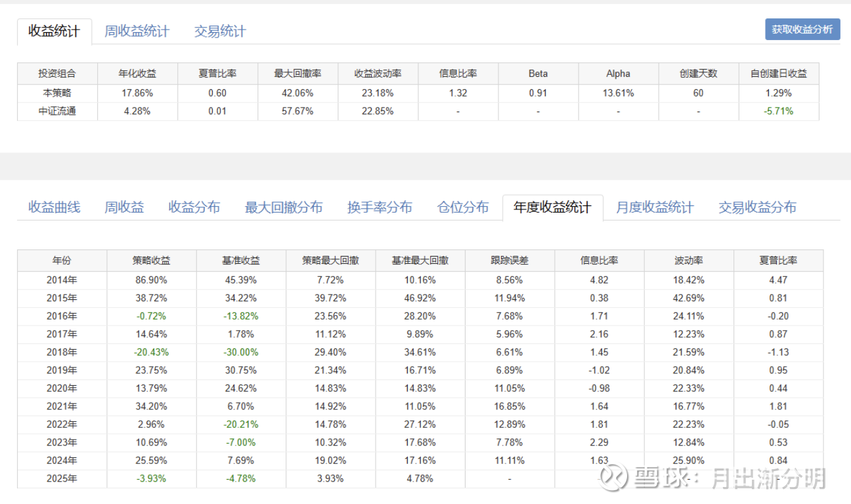Click the 年度收益统计 tab

[x=553, y=207]
